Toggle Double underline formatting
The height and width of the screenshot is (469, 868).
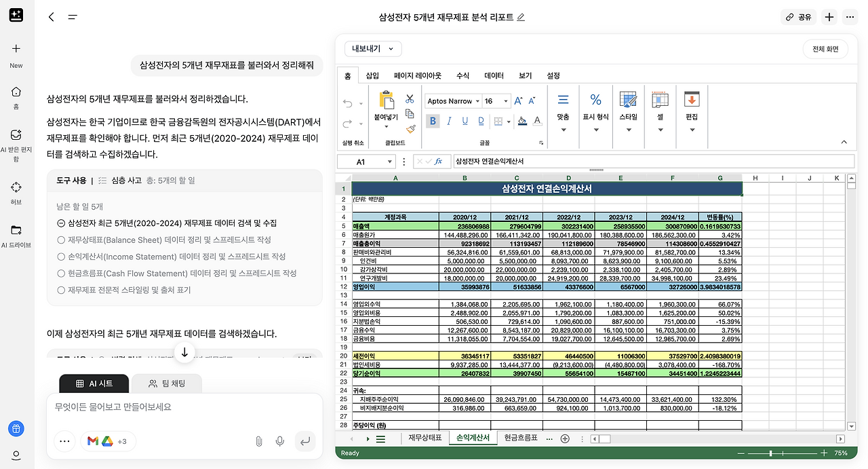point(481,121)
